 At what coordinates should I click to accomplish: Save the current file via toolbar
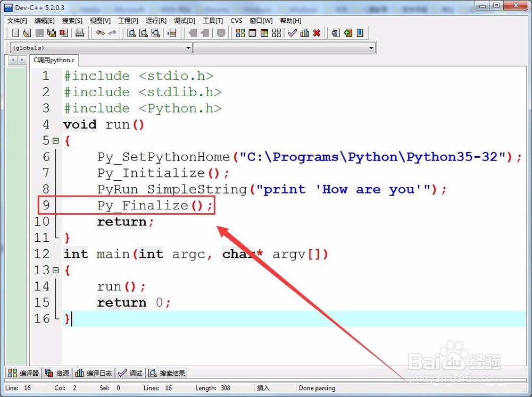[39, 33]
